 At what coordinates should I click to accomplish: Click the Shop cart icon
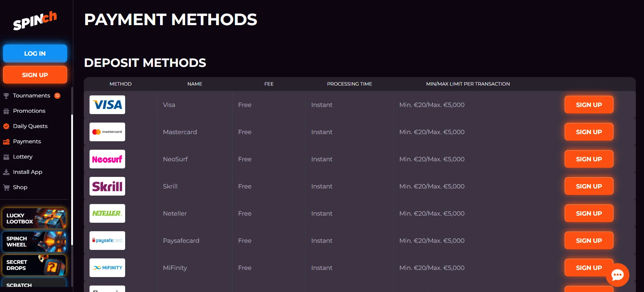click(x=6, y=187)
